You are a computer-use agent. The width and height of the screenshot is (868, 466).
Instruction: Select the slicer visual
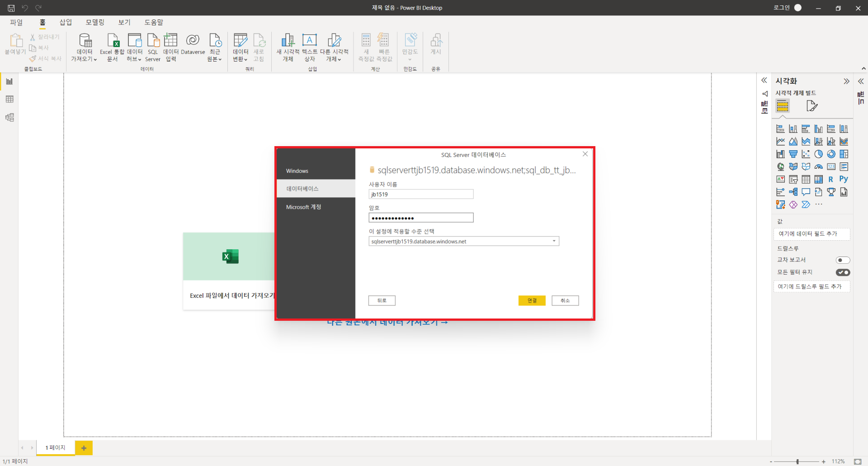click(793, 180)
